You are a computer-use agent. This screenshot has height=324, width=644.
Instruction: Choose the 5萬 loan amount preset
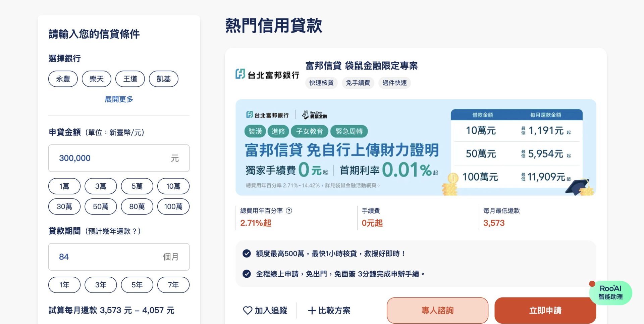coord(137,186)
